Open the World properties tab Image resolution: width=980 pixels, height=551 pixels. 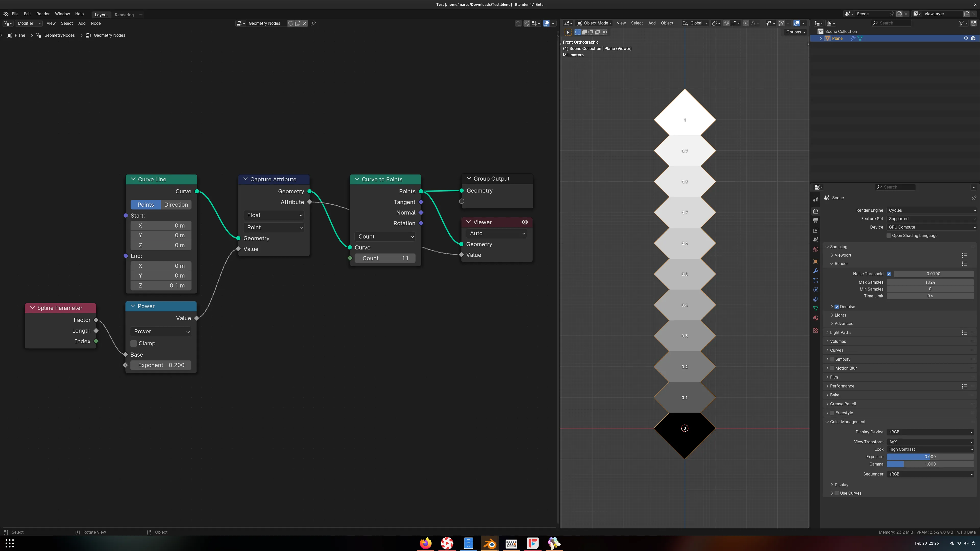click(816, 249)
